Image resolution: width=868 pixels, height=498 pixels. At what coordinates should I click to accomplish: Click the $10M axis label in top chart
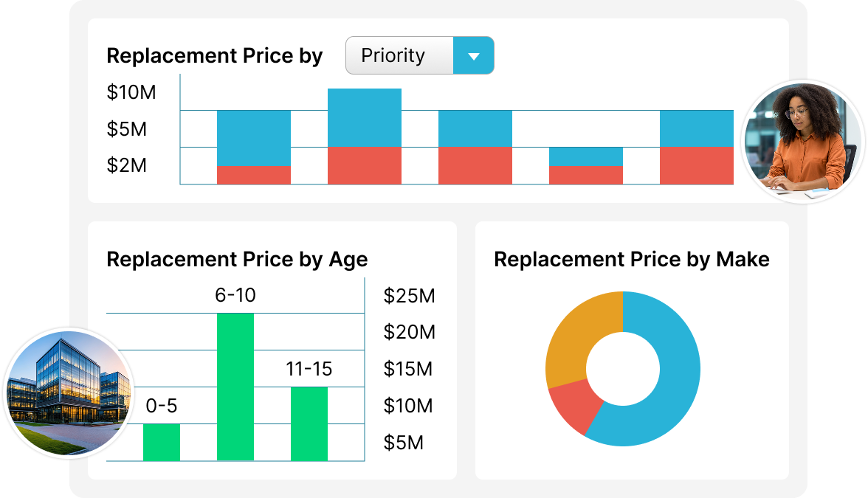(131, 93)
